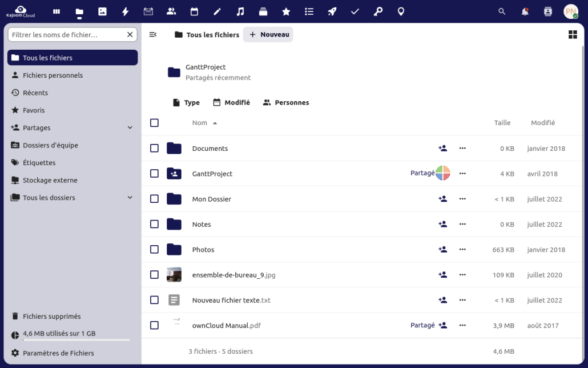The width and height of the screenshot is (588, 368).
Task: Collapse the Tous les dossiers section
Action: point(130,197)
